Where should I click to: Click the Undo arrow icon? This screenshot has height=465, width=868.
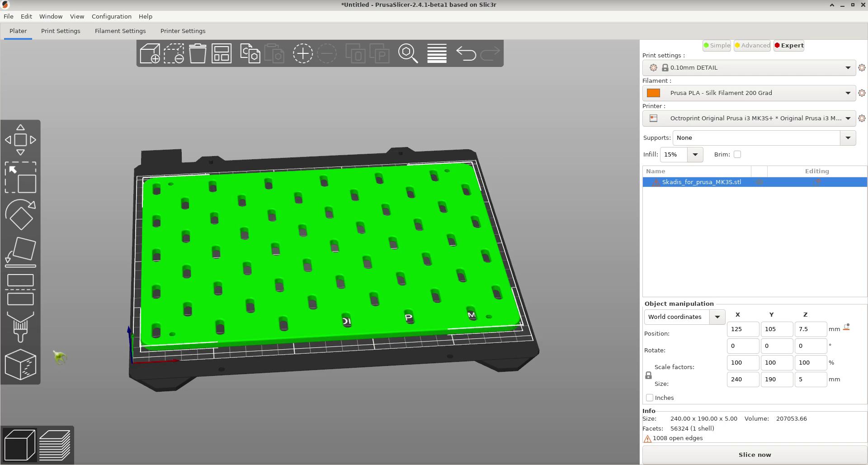coord(466,53)
